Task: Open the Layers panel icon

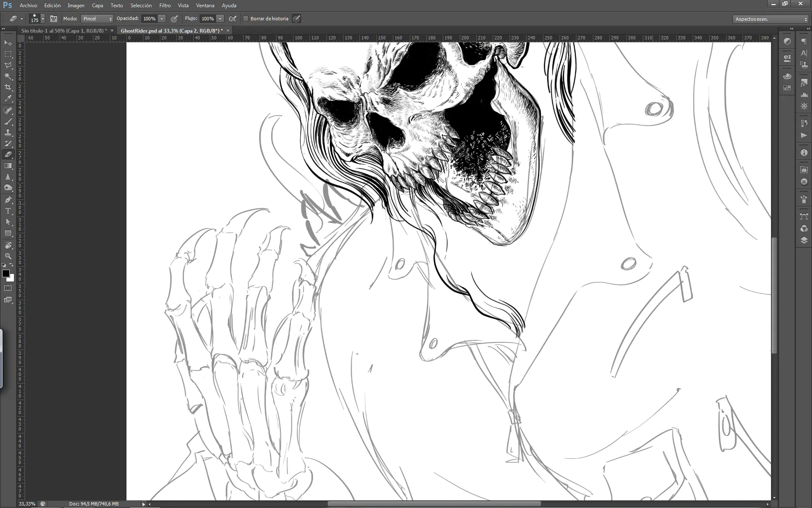Action: pyautogui.click(x=804, y=240)
